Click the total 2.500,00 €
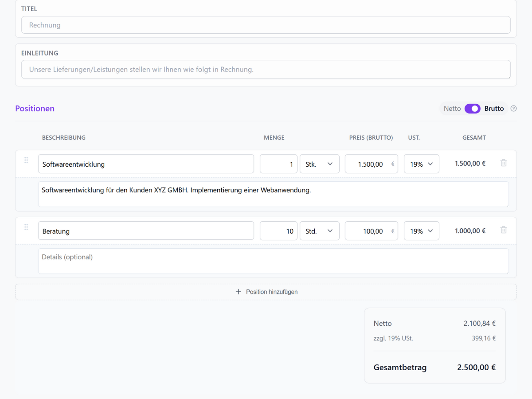Screen dimensions: 532x399 pos(477,368)
